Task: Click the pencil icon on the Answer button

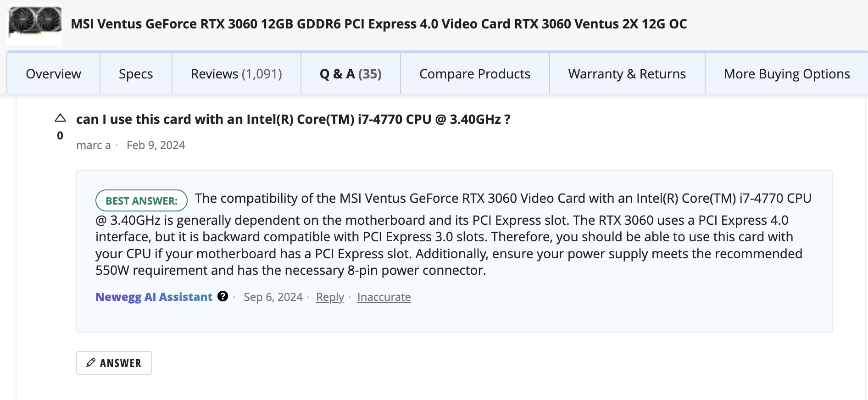Action: pos(91,362)
